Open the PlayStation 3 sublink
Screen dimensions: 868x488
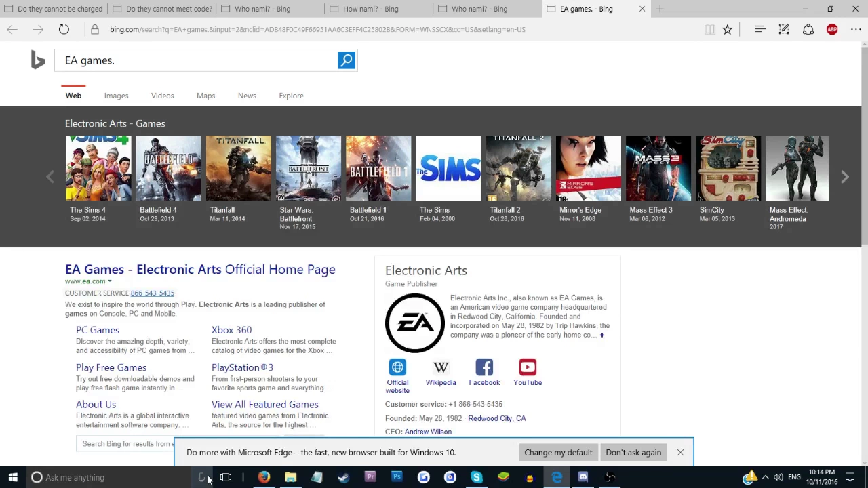(x=242, y=367)
